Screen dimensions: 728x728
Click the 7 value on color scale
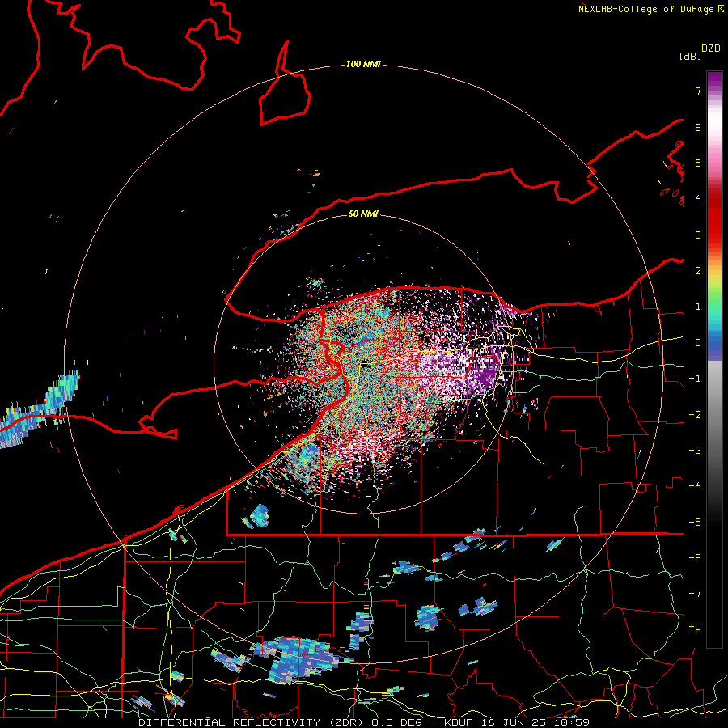698,91
